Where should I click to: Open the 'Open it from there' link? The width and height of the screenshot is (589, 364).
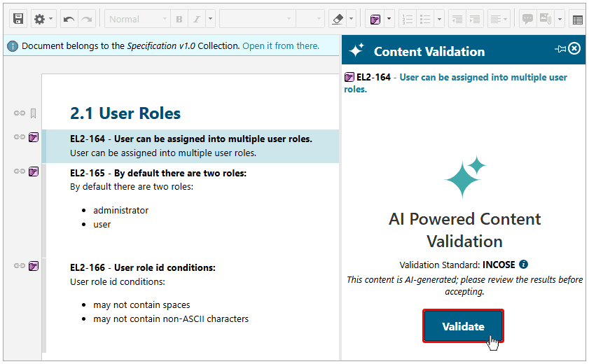[x=280, y=45]
